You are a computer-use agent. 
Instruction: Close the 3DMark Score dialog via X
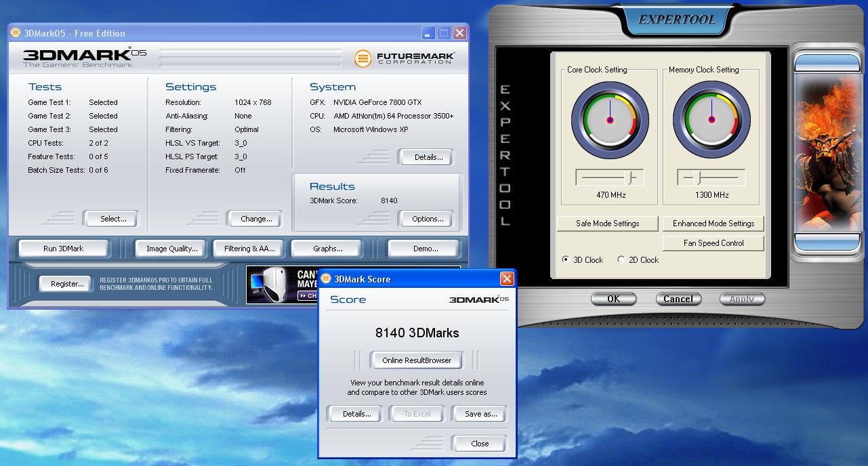[507, 279]
